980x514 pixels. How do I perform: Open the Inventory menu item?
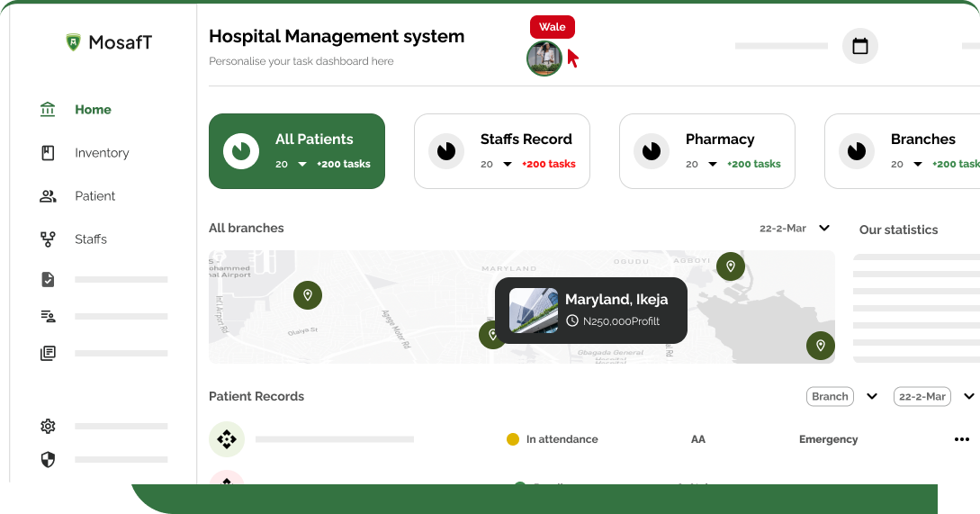(102, 152)
